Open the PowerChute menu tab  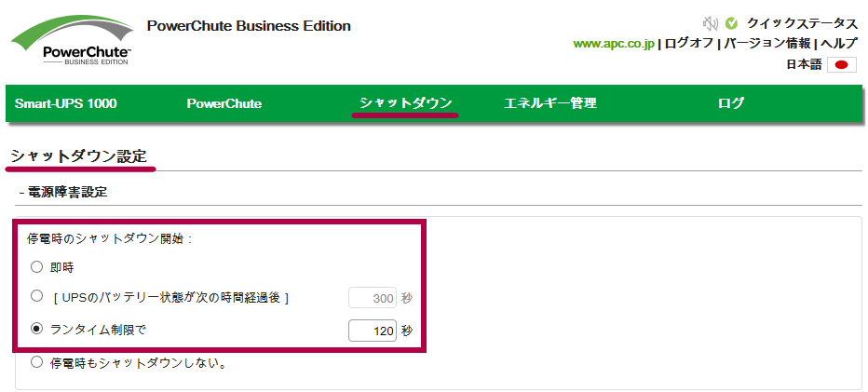coord(224,103)
